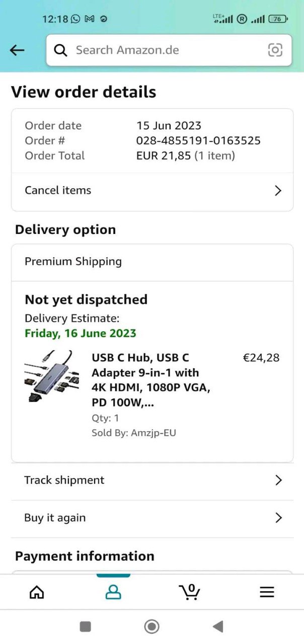Expand Buy it again chevron
Viewport: 304px width, 644px height.
click(x=278, y=518)
